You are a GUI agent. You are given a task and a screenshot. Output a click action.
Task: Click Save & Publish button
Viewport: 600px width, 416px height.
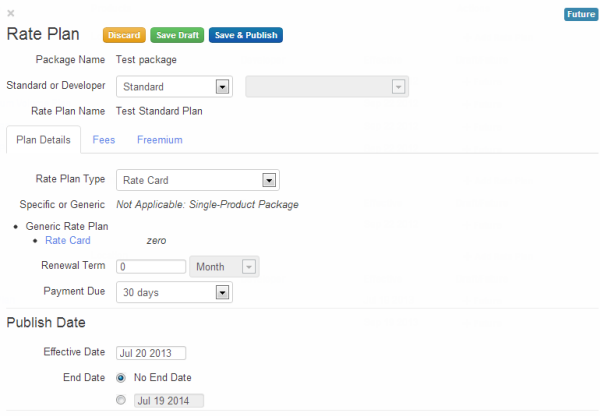[x=245, y=35]
